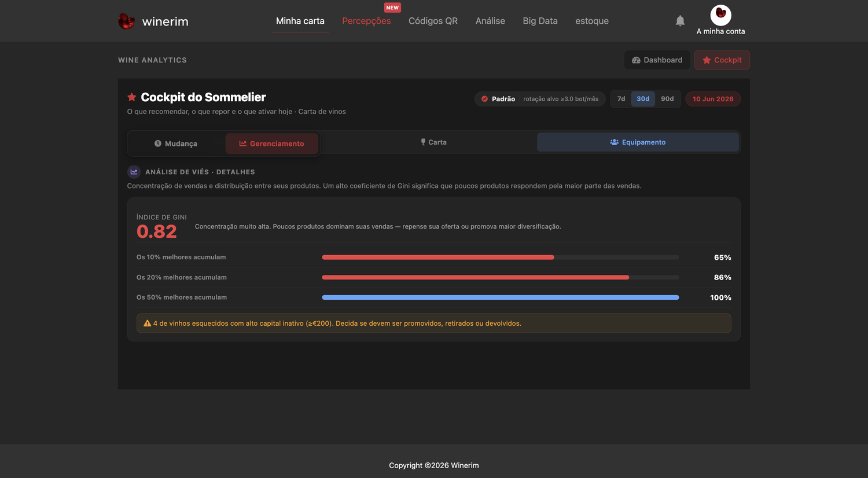The image size is (868, 478).
Task: Click A minha conta link
Action: (720, 31)
